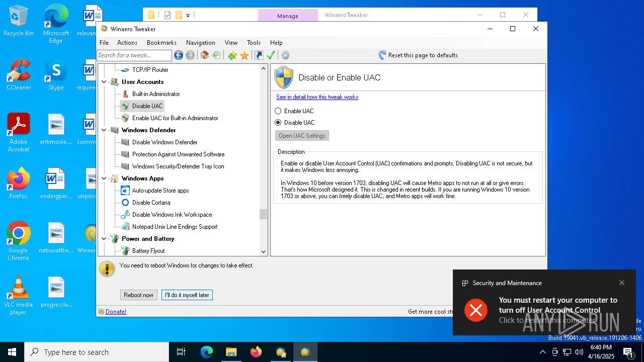Open the Bookmarks menu
Screen dimensions: 644x362
(162, 43)
